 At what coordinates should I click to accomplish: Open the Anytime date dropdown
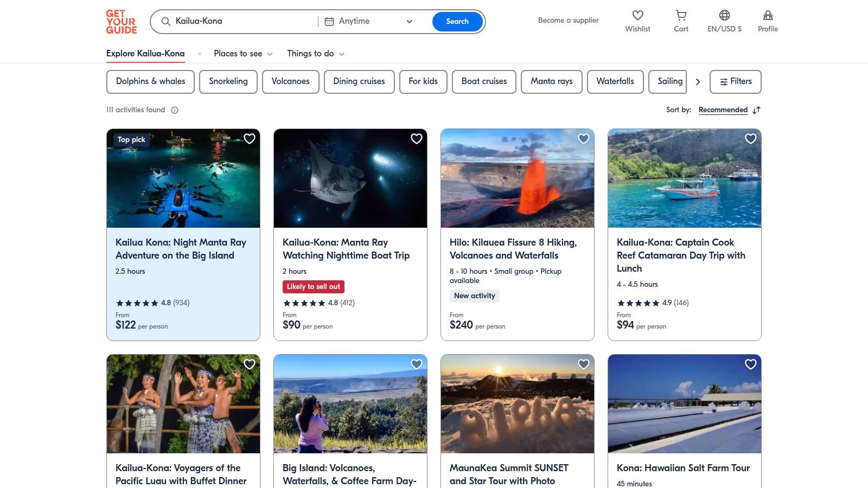coord(369,22)
